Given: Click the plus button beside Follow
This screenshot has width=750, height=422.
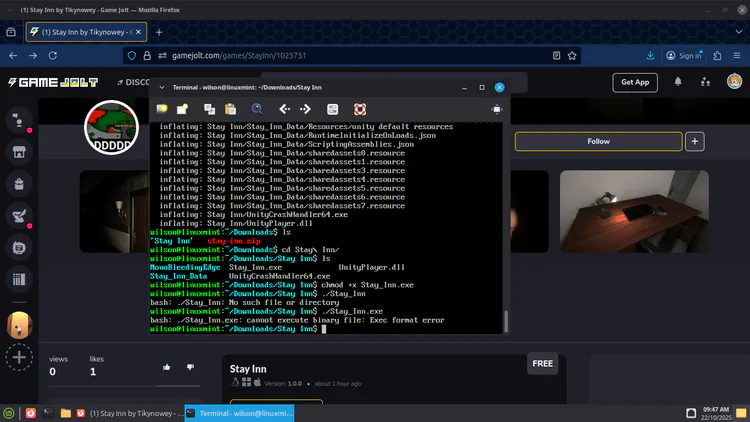Looking at the screenshot, I should coord(695,142).
